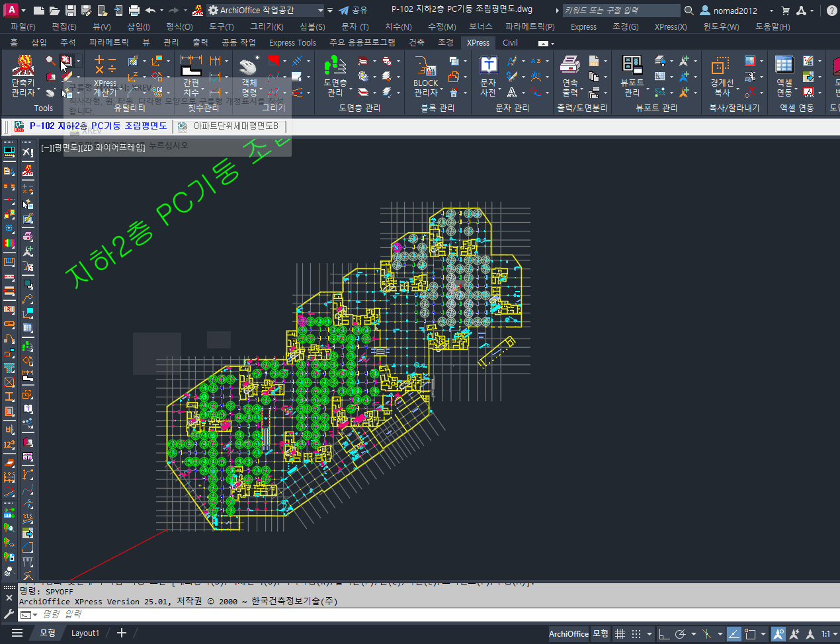Screen dimensions: 840x644
Task: Switch to the Layout1 tab
Action: tap(85, 633)
